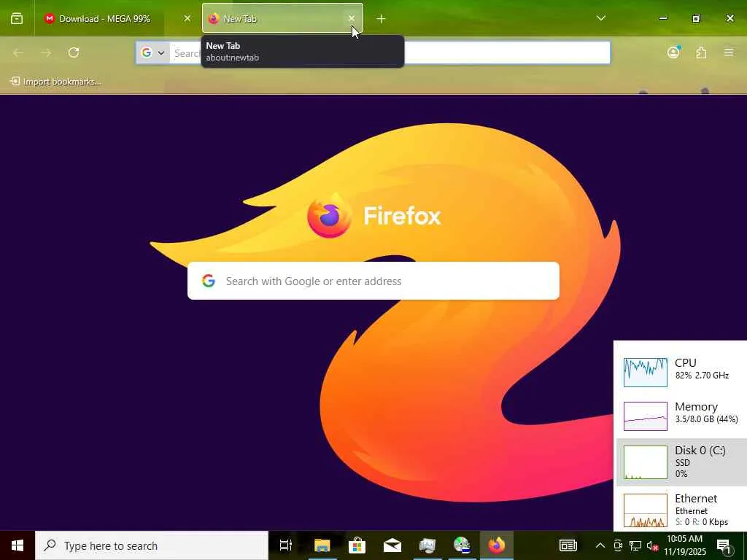
Task: Click Meet Now tray icon
Action: coord(618,545)
